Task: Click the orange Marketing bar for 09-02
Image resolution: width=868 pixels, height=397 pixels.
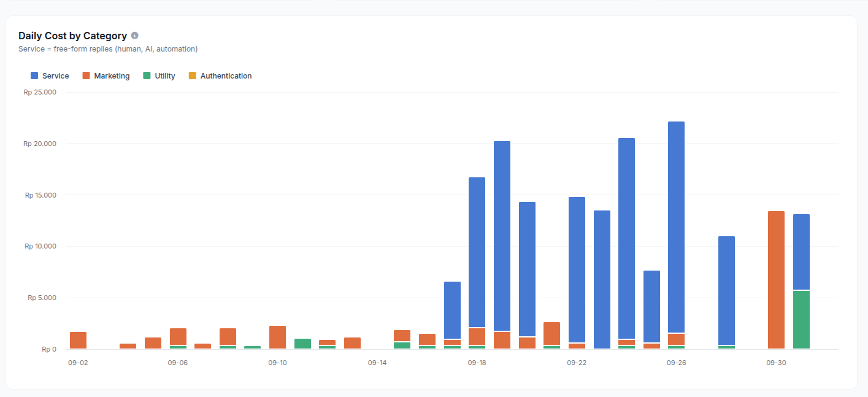Action: tap(78, 341)
